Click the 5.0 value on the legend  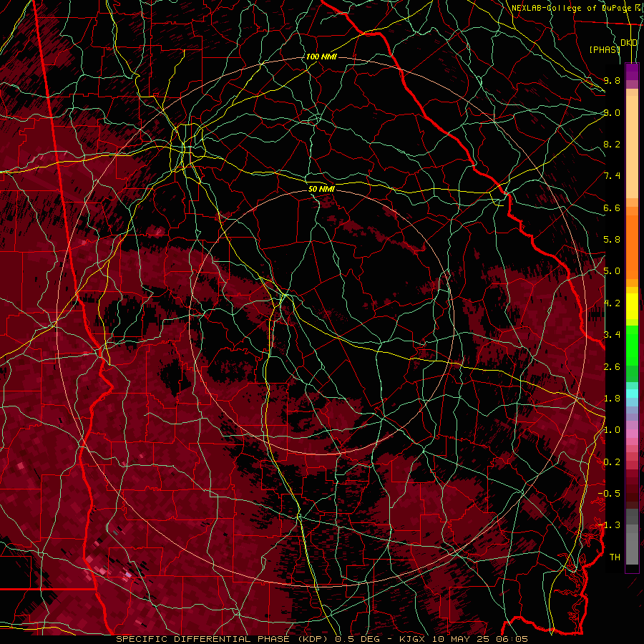point(612,271)
